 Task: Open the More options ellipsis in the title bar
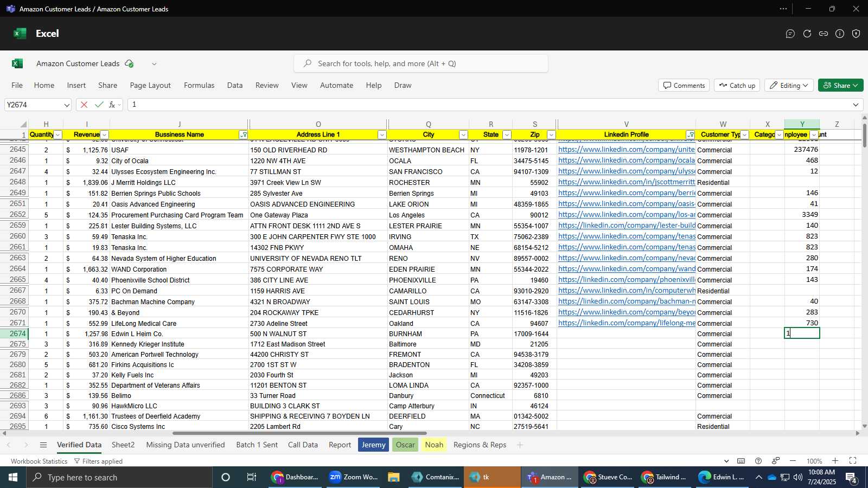pyautogui.click(x=783, y=9)
